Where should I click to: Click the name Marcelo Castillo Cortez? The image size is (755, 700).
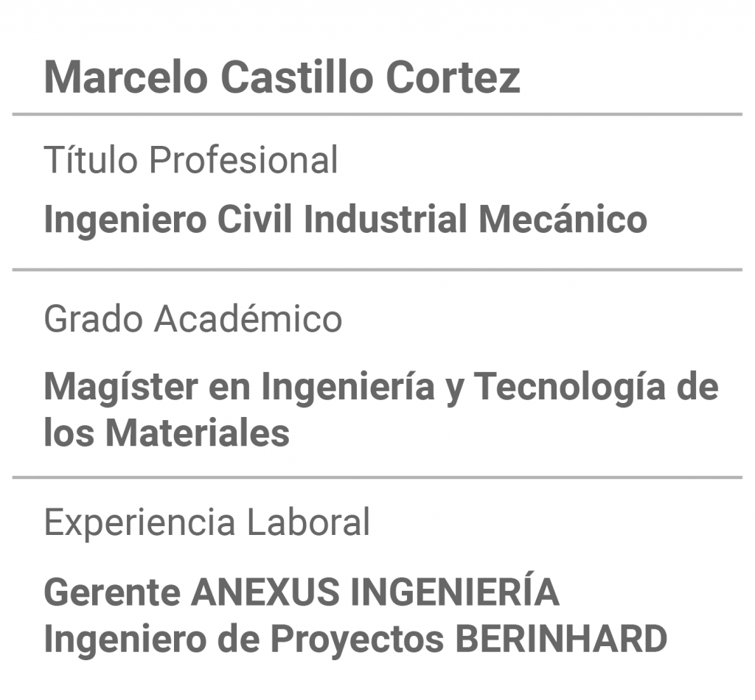(282, 77)
